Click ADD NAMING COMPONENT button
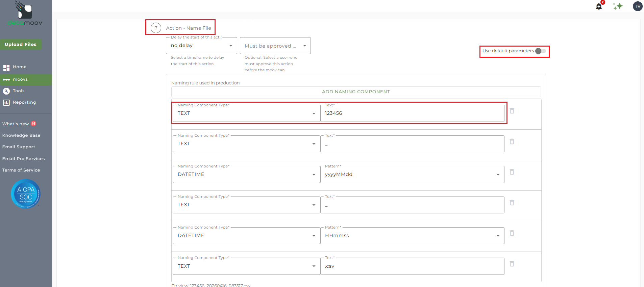Image resolution: width=644 pixels, height=287 pixels. click(356, 92)
